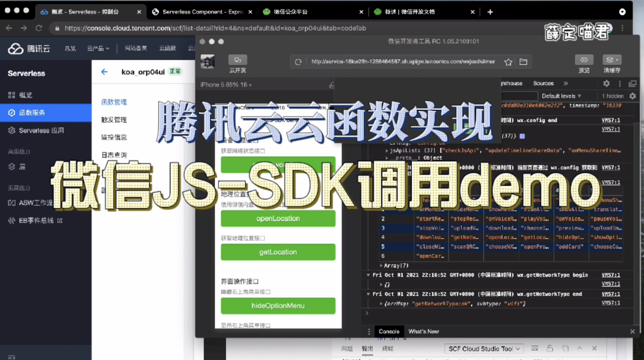Expand the jsApiList (37) array
644x360 pixels.
click(387, 151)
